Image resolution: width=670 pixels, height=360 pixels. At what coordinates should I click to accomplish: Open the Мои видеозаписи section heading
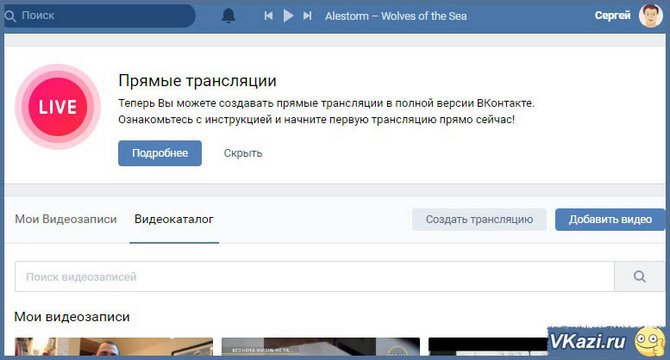click(72, 317)
